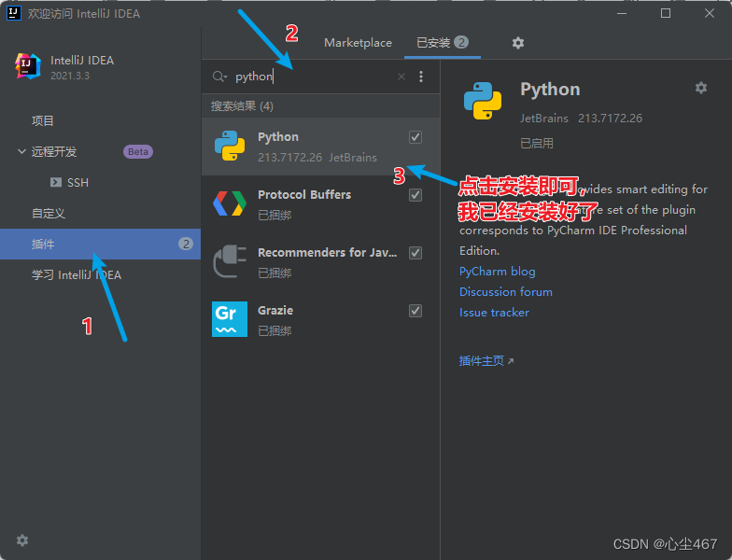
Task: Click the Beta badge
Action: pyautogui.click(x=138, y=151)
